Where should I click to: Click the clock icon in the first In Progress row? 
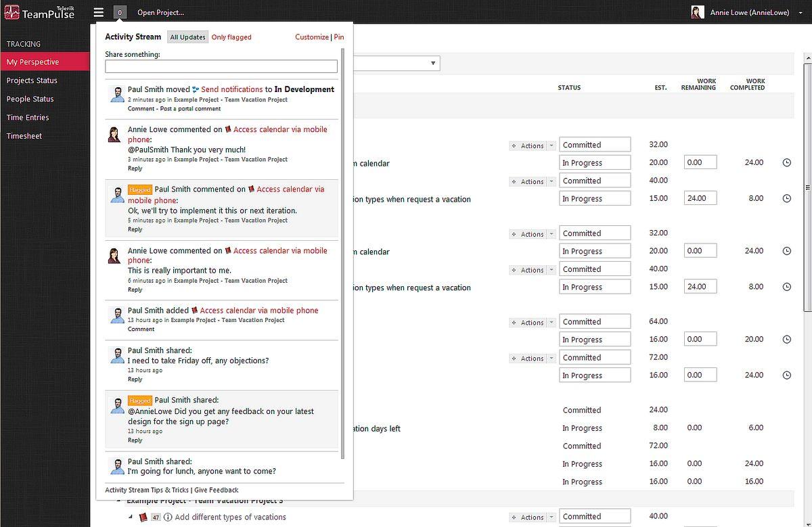(786, 163)
